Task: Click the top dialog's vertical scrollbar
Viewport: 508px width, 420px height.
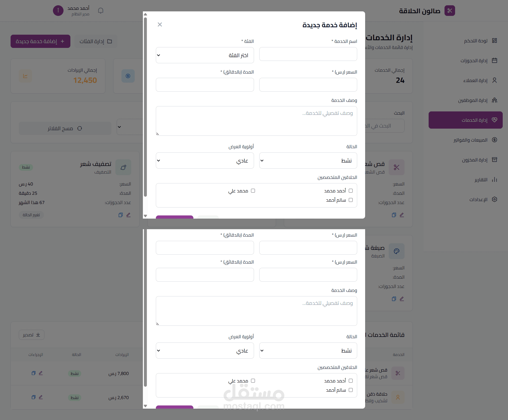Action: (145, 107)
